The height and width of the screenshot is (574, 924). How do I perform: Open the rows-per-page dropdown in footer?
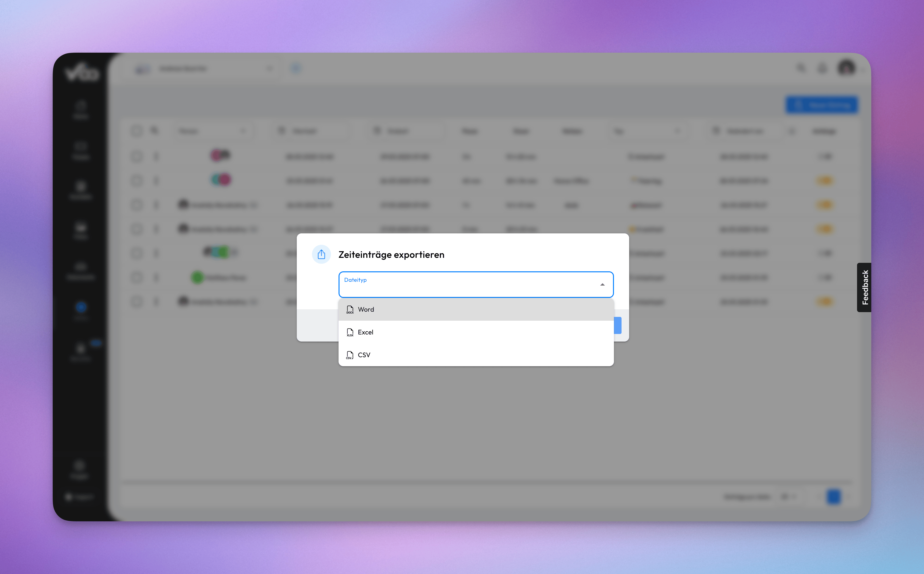tap(789, 496)
